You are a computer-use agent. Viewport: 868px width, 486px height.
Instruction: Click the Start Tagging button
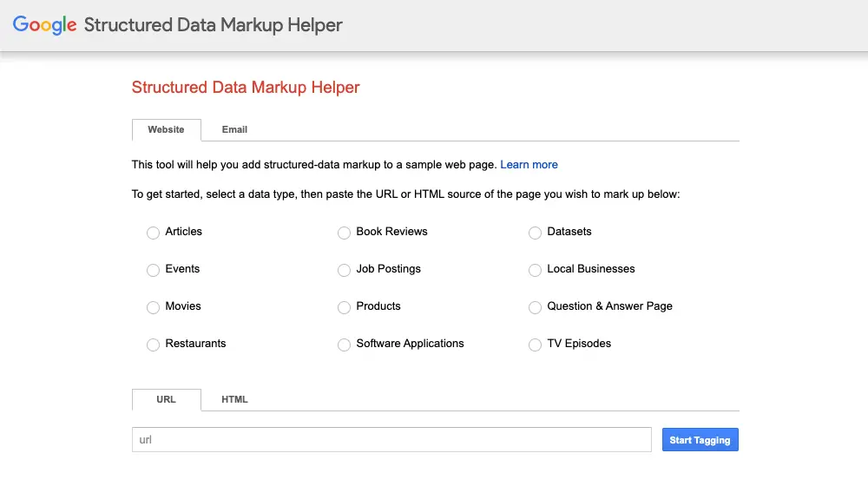click(x=700, y=440)
